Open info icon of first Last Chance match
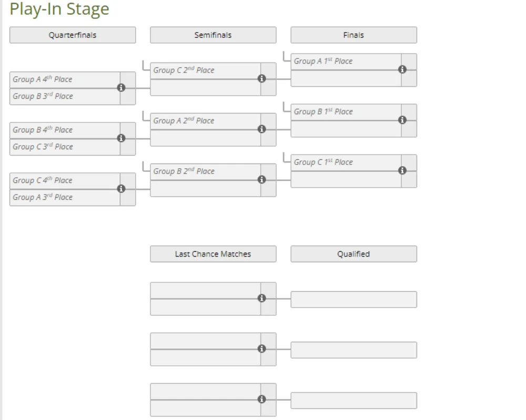This screenshot has width=526, height=420. pos(261,299)
